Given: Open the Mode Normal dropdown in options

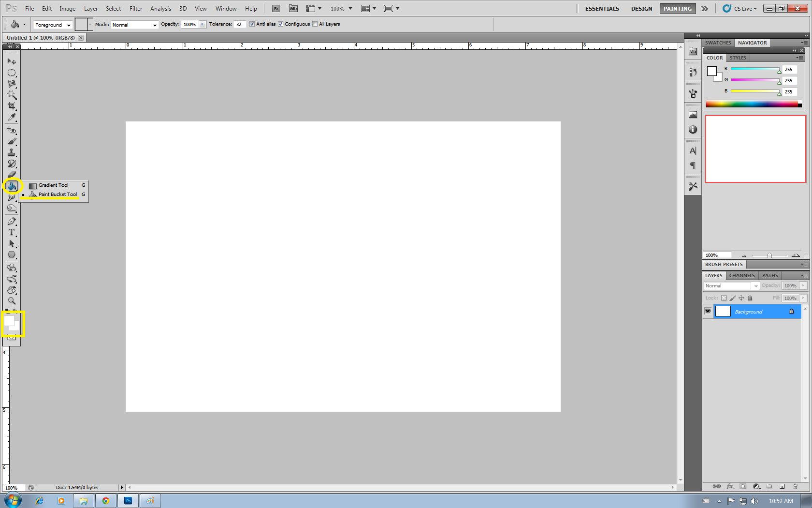Looking at the screenshot, I should coord(134,25).
